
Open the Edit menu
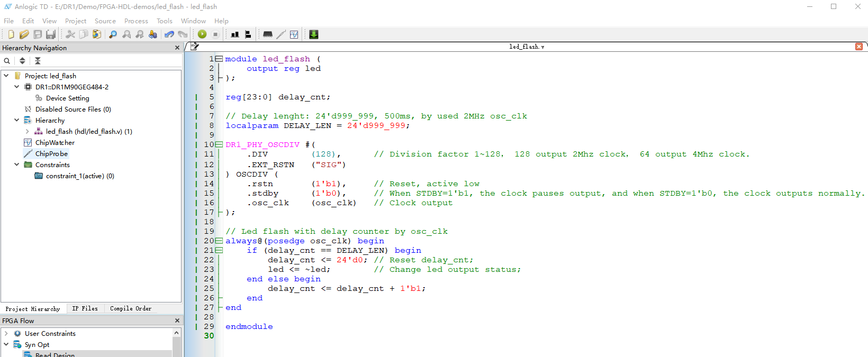tap(28, 21)
